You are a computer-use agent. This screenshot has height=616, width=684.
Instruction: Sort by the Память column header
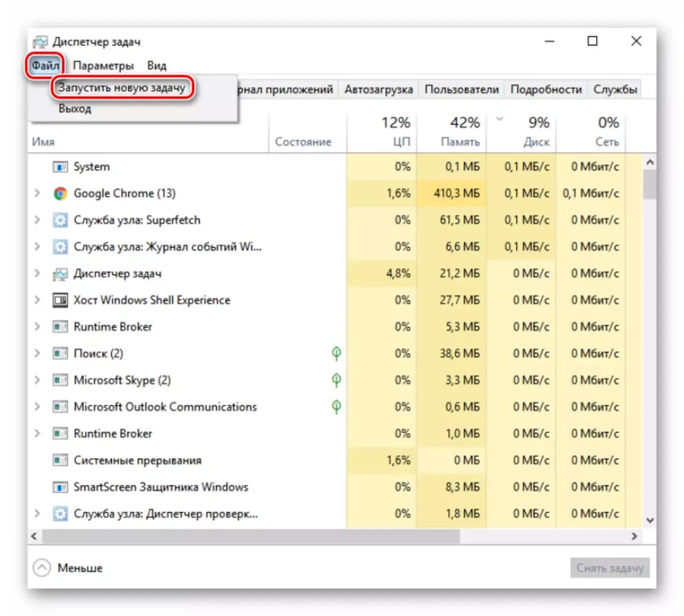(x=451, y=133)
